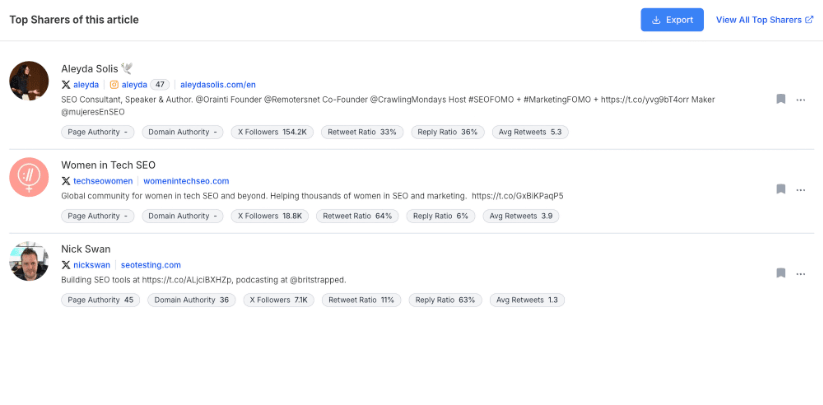Visit the seotesting.com website link

150,265
